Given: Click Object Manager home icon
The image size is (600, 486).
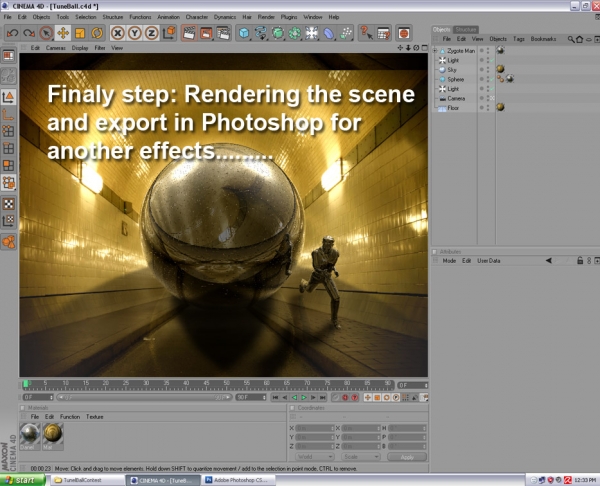Looking at the screenshot, I should click(x=579, y=39).
